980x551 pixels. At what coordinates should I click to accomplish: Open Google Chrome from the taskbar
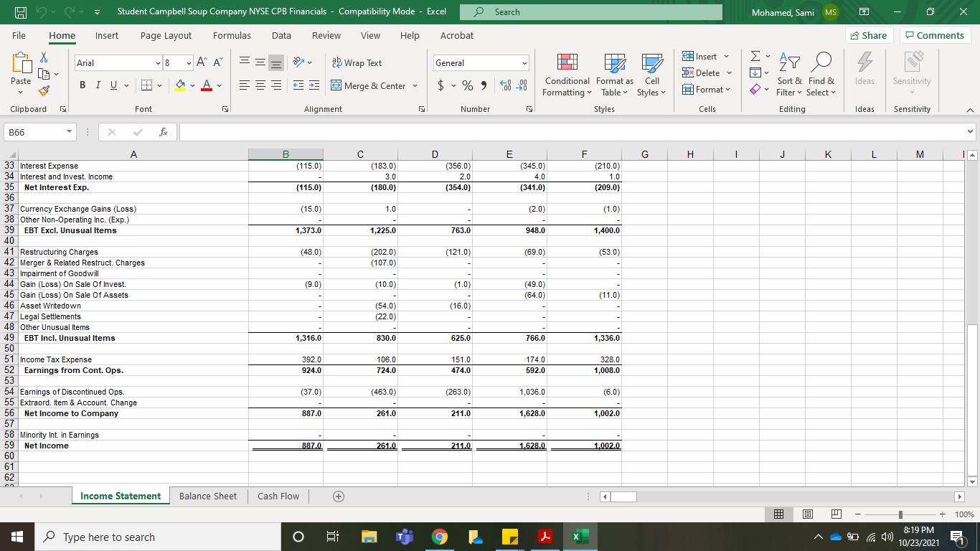(x=439, y=536)
